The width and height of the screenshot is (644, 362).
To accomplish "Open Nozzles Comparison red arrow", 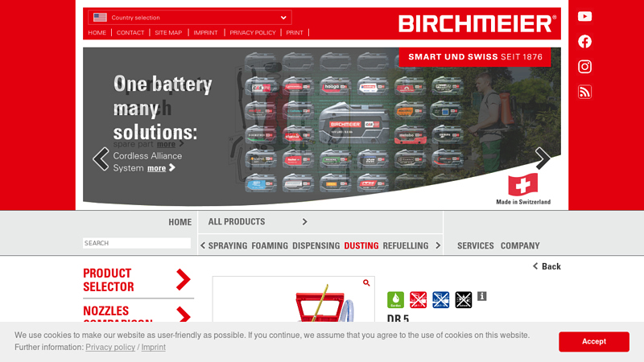I will click(x=184, y=315).
